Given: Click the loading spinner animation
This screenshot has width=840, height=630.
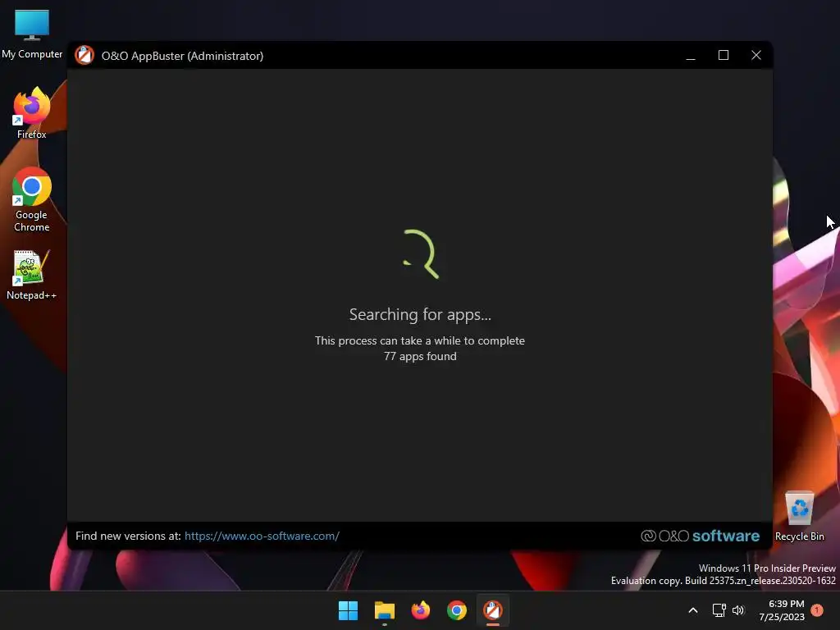Looking at the screenshot, I should pyautogui.click(x=421, y=254).
